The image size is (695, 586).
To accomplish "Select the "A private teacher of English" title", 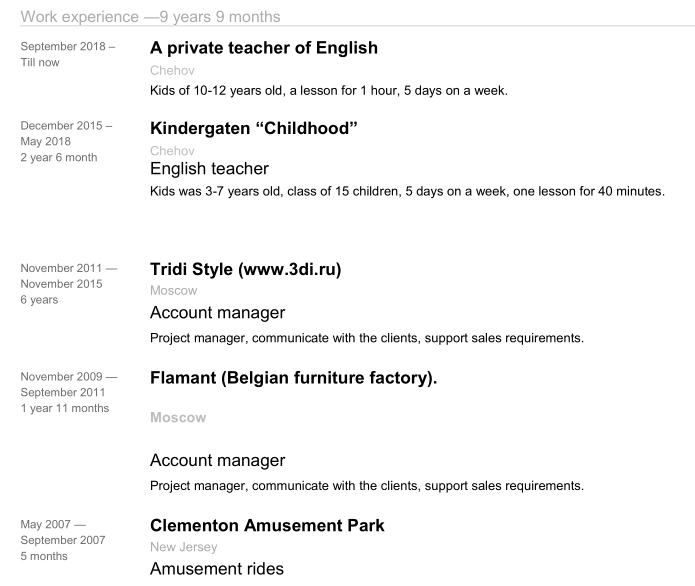I will (263, 49).
